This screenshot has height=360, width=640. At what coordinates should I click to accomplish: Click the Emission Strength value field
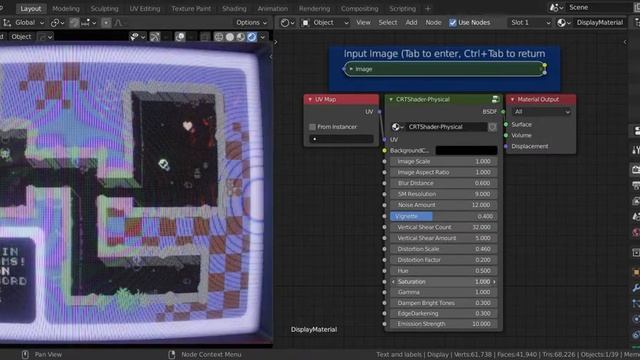tap(443, 324)
